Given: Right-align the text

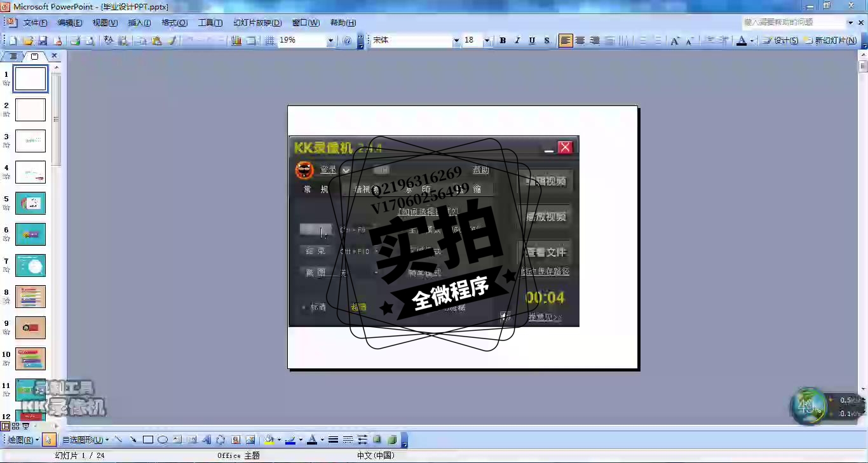Looking at the screenshot, I should pos(595,41).
